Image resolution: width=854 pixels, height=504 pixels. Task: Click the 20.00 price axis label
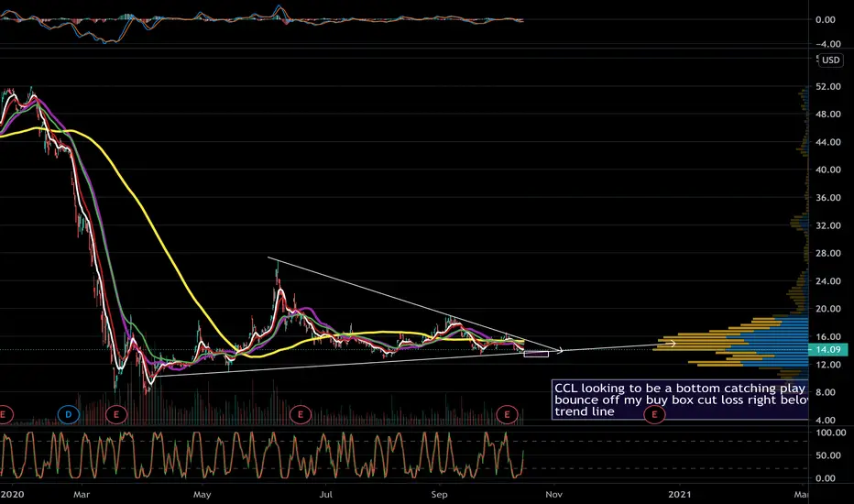click(827, 309)
